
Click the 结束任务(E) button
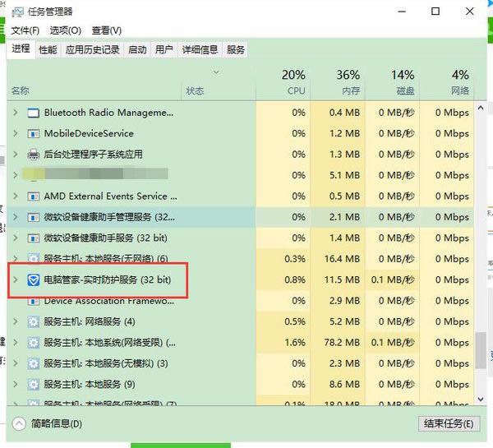click(447, 424)
